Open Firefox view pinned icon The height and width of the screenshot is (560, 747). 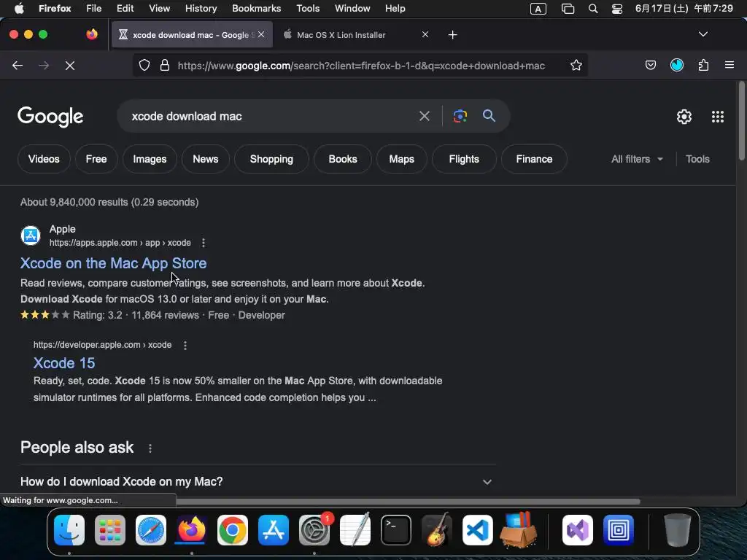92,34
